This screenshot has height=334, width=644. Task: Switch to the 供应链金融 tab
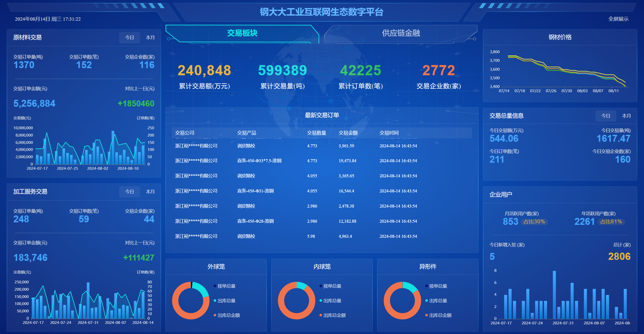point(401,33)
